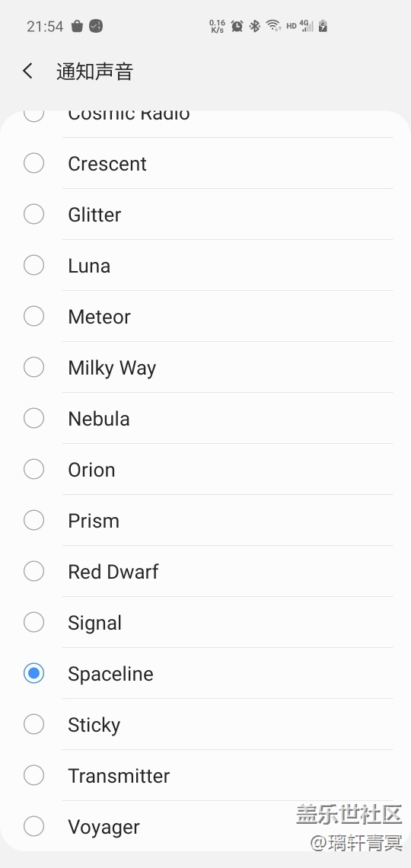Tap the back arrow beside 通知声音
The height and width of the screenshot is (868, 411).
coord(27,72)
